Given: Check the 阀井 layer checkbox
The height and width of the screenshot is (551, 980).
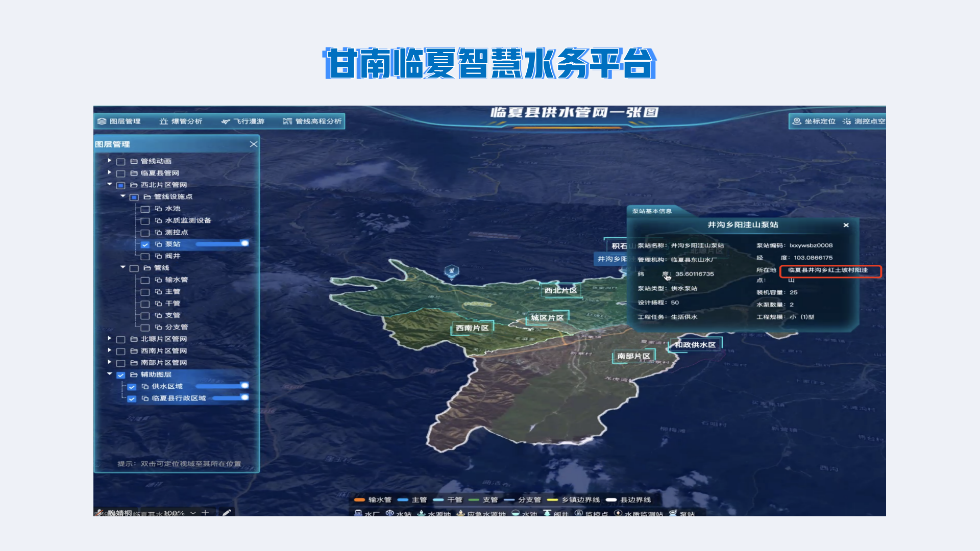Looking at the screenshot, I should point(145,257).
